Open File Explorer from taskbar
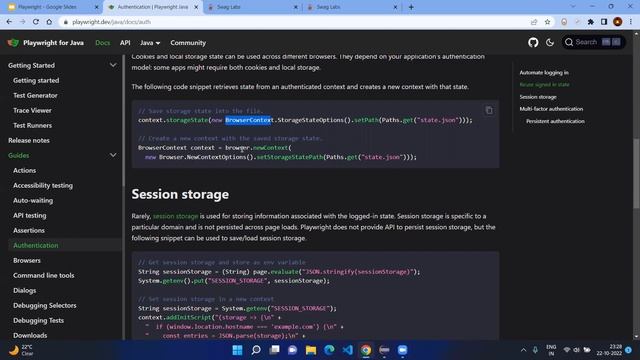 [x=311, y=350]
